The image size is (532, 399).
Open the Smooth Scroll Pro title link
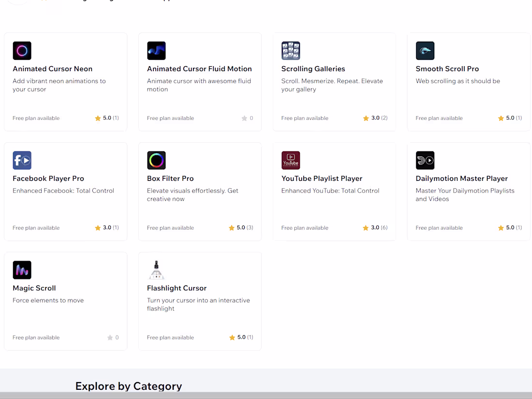(447, 69)
